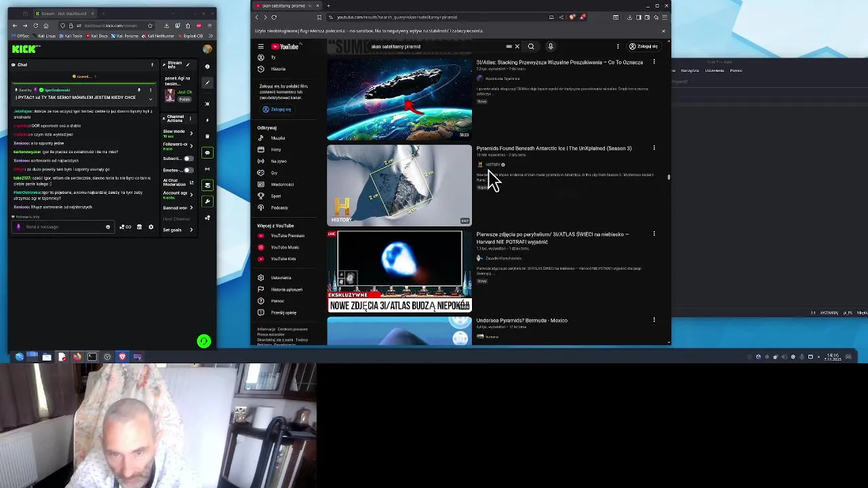Open Brave browser in the taskbar
This screenshot has width=868, height=488.
(122, 357)
